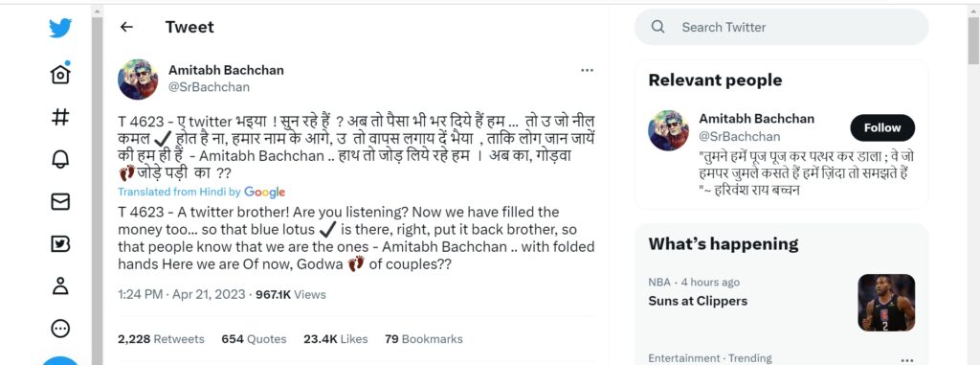The image size is (980, 365).
Task: Open More circle ellipsis icon
Action: pyautogui.click(x=60, y=328)
